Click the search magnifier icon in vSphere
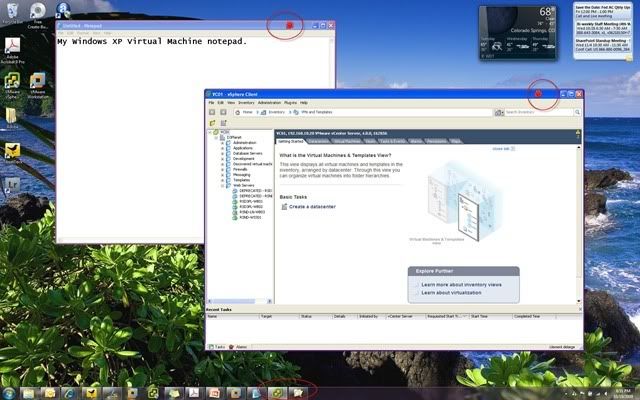640x400 pixels. point(577,112)
